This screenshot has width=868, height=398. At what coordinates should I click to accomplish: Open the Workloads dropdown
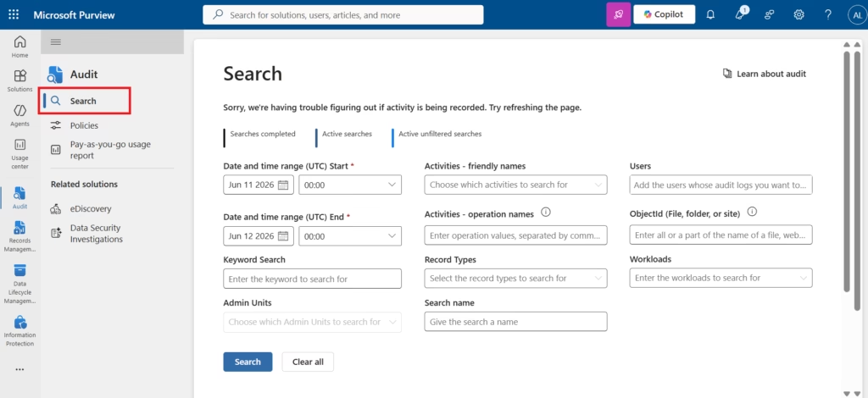point(721,278)
